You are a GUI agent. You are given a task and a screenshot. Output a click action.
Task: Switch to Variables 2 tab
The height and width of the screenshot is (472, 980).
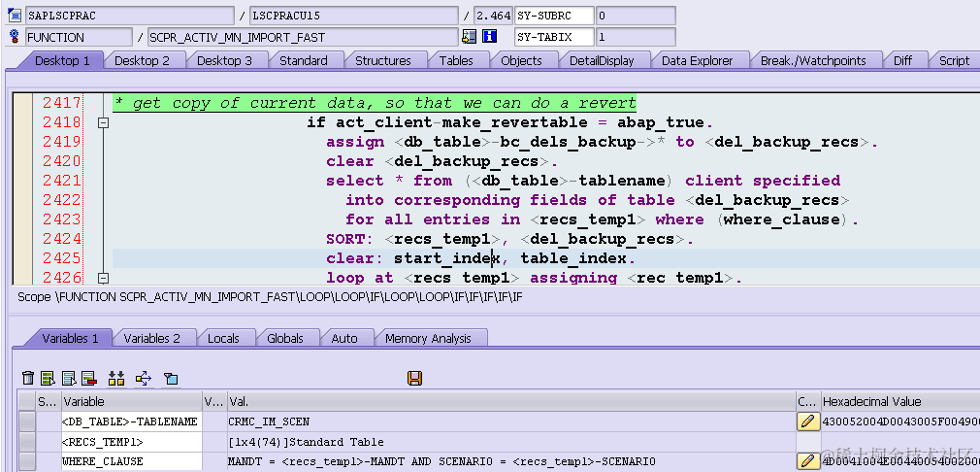(151, 338)
